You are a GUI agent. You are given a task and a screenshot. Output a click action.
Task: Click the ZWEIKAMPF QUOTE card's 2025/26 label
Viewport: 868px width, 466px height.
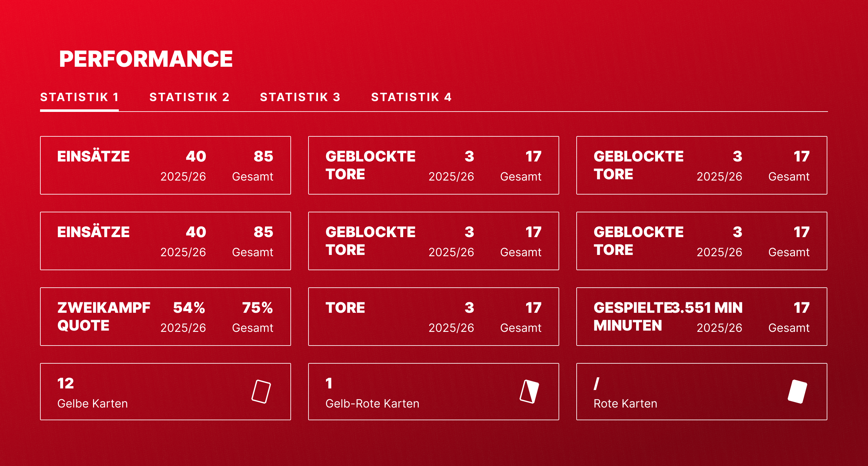[183, 328]
